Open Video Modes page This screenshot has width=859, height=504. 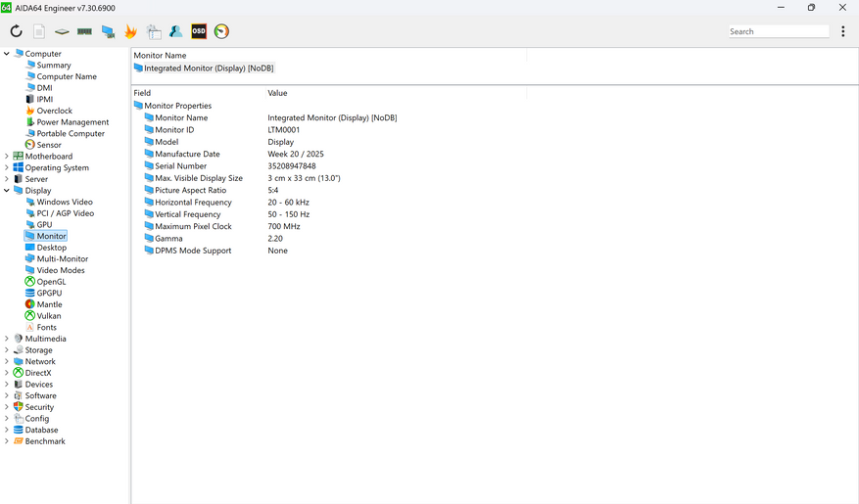tap(61, 270)
